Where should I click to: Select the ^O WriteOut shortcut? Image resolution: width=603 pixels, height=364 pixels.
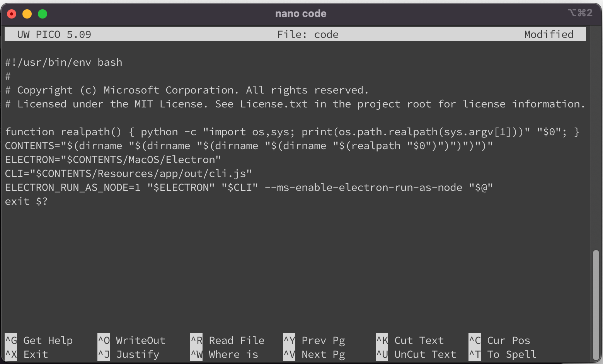[x=131, y=340]
